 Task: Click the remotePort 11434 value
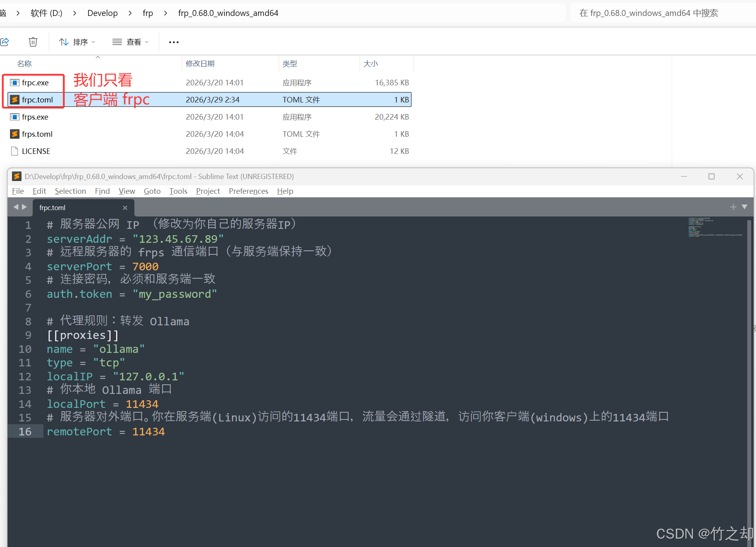tap(148, 431)
